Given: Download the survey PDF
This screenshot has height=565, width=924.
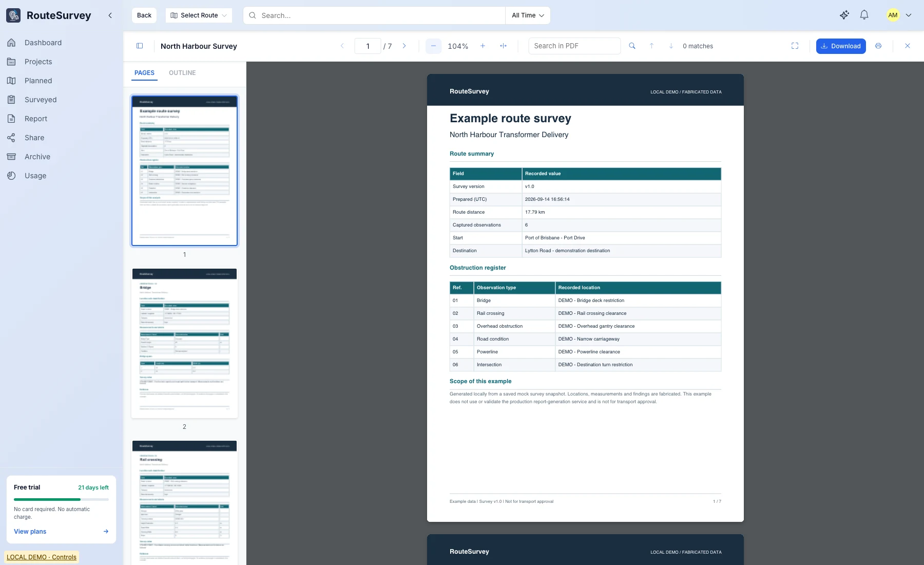Looking at the screenshot, I should coord(841,46).
